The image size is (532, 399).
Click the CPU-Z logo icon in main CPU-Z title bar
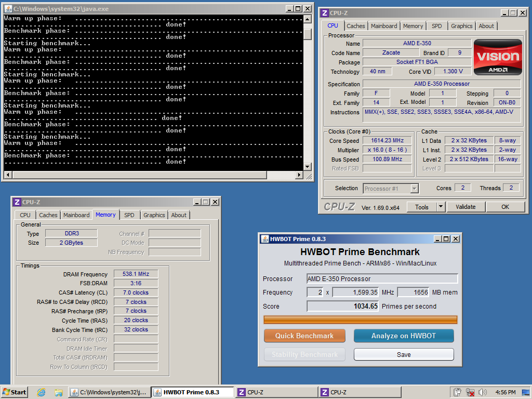coord(325,13)
